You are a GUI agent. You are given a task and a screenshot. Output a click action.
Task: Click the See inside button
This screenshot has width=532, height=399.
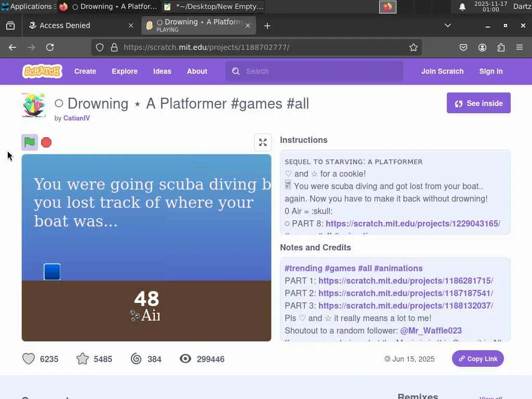pos(478,103)
